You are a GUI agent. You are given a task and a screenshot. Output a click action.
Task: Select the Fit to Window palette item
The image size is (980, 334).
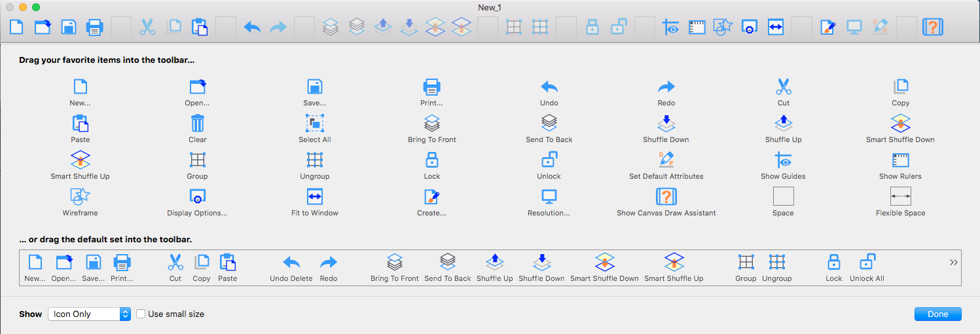coord(315,202)
